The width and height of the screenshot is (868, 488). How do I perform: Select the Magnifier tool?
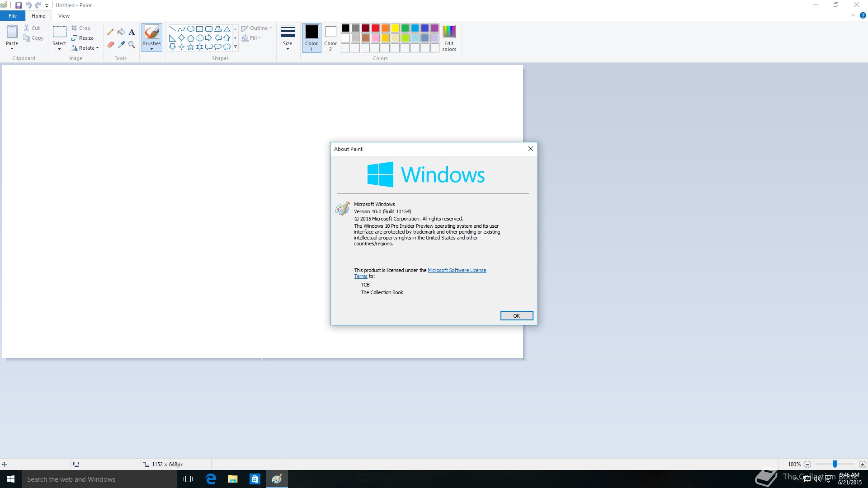[132, 44]
